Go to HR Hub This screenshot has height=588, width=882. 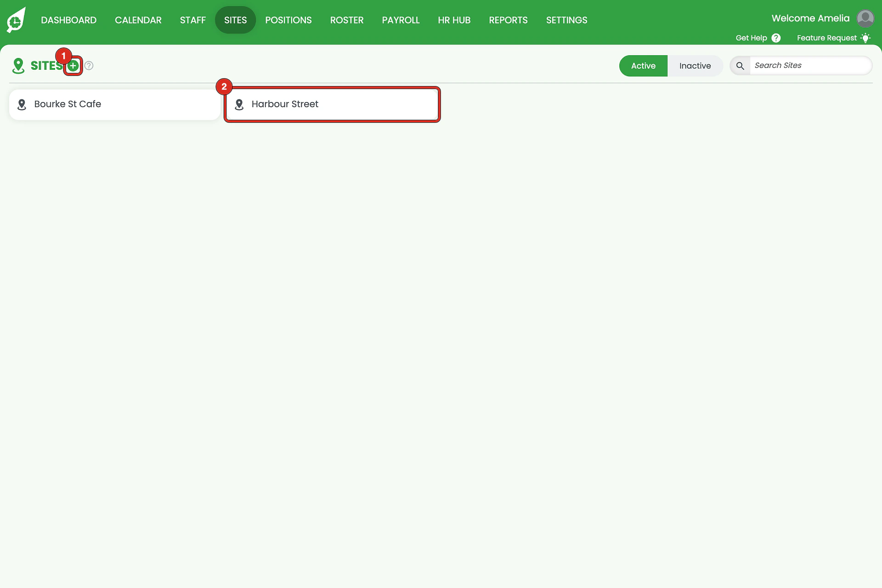point(454,20)
